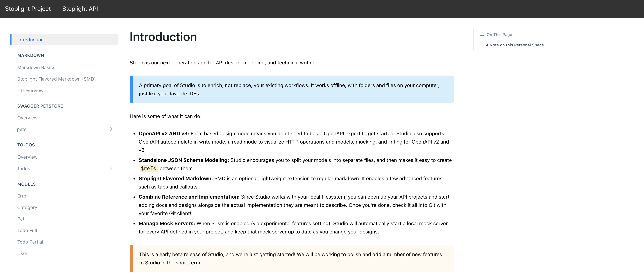Select the Markdown Basics sidebar item

pyautogui.click(x=36, y=67)
